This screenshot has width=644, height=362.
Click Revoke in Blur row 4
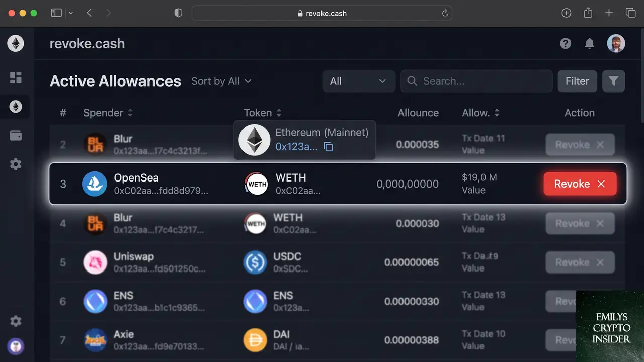pos(580,223)
